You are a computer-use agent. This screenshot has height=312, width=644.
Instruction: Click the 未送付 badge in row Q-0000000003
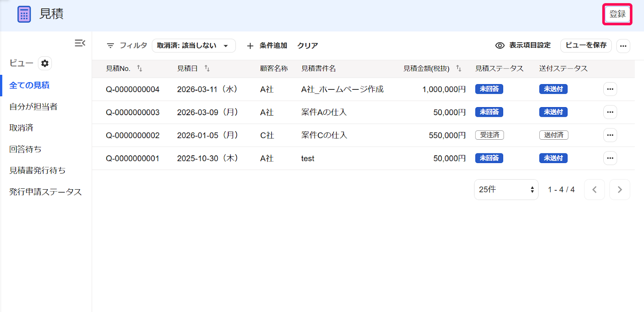553,112
